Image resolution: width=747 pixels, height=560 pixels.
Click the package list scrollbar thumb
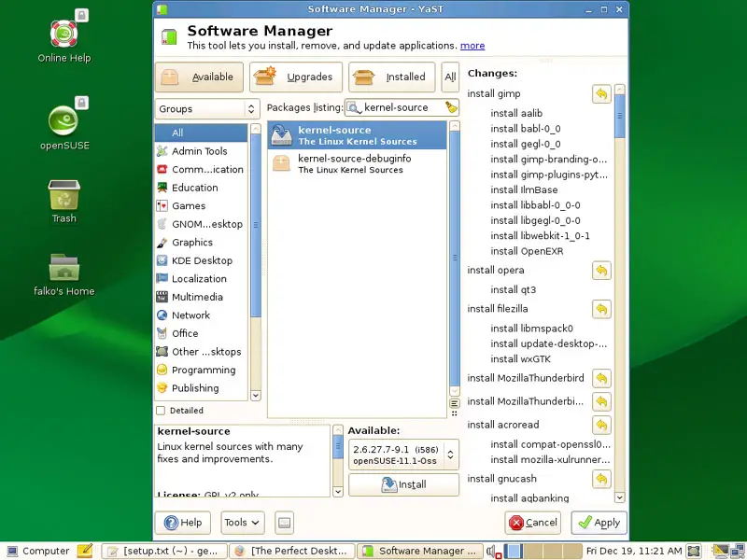point(455,259)
